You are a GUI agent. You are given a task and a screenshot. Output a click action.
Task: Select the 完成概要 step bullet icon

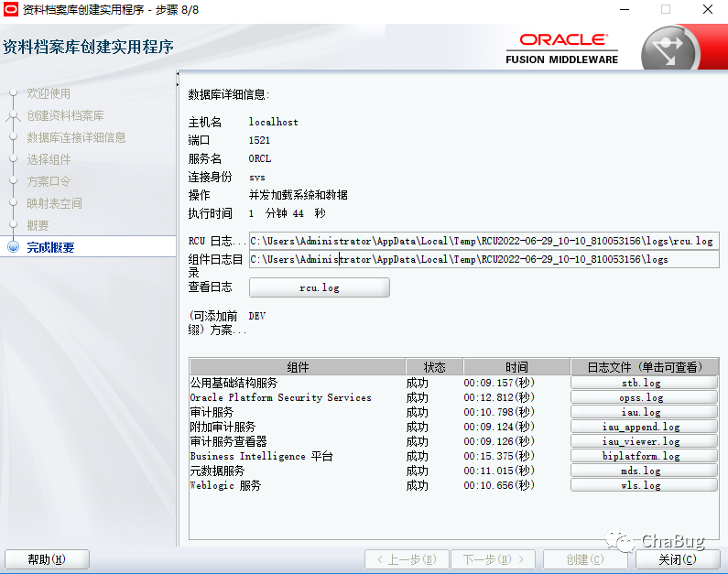tap(14, 247)
